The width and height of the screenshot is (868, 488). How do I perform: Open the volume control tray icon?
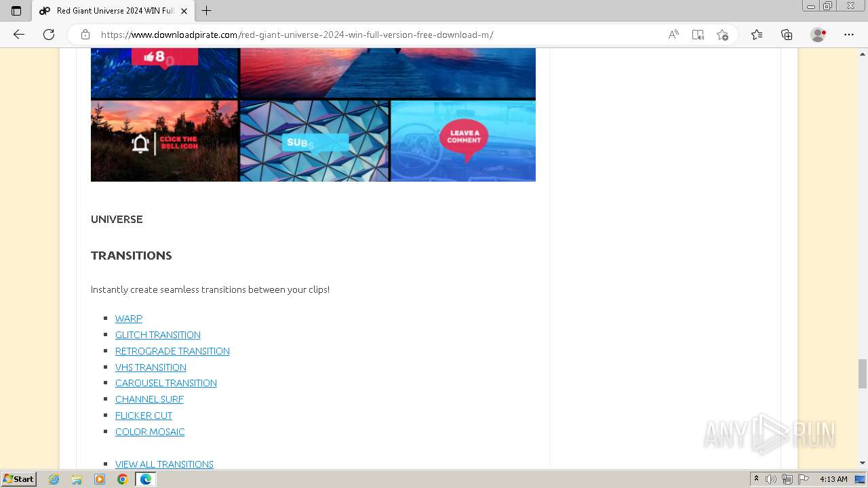771,479
